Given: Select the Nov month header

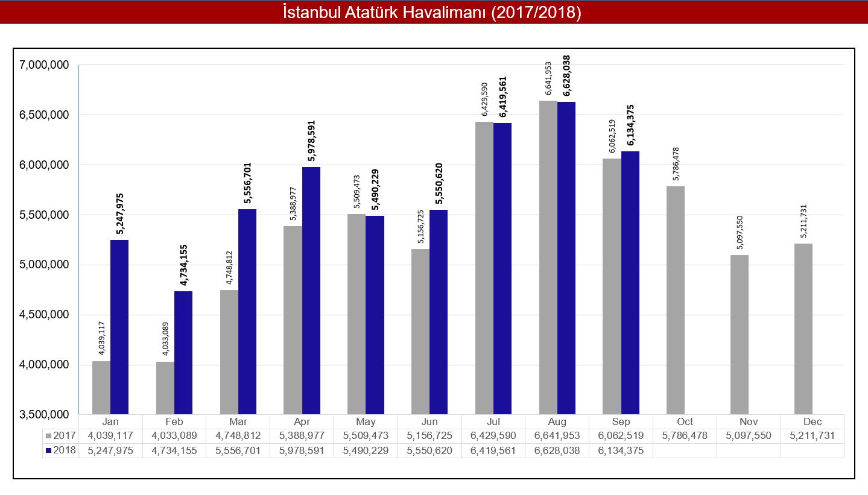Looking at the screenshot, I should (749, 421).
